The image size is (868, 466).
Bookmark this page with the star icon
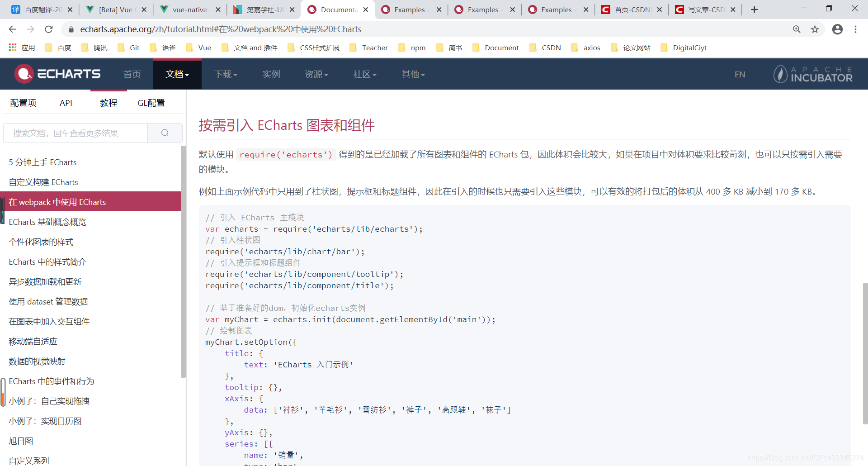coord(815,29)
